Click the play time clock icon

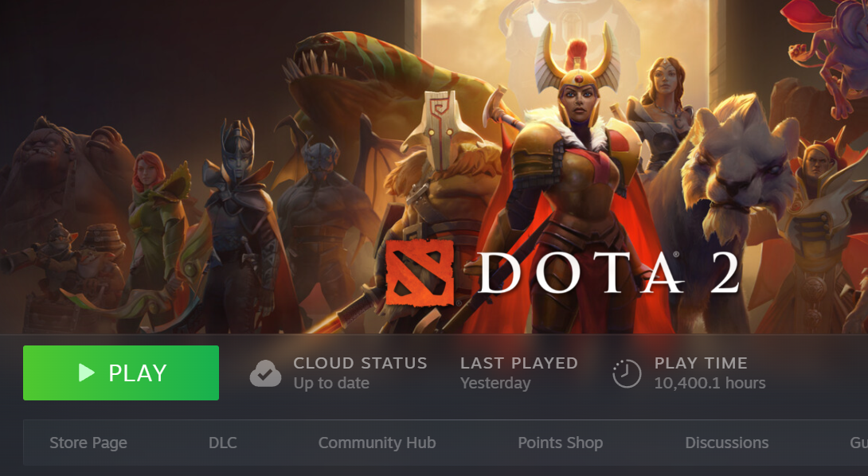627,373
